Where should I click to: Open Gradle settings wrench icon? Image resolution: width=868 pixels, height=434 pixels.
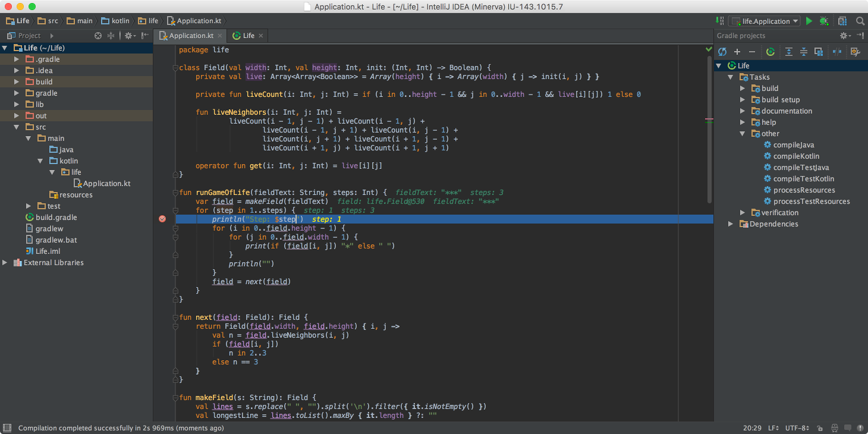856,52
